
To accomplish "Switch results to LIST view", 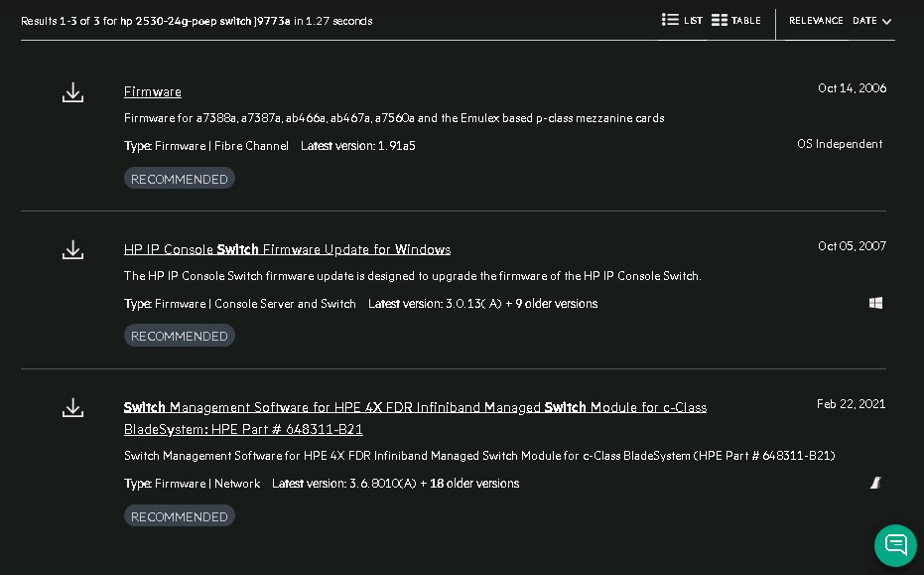I will click(x=693, y=21).
